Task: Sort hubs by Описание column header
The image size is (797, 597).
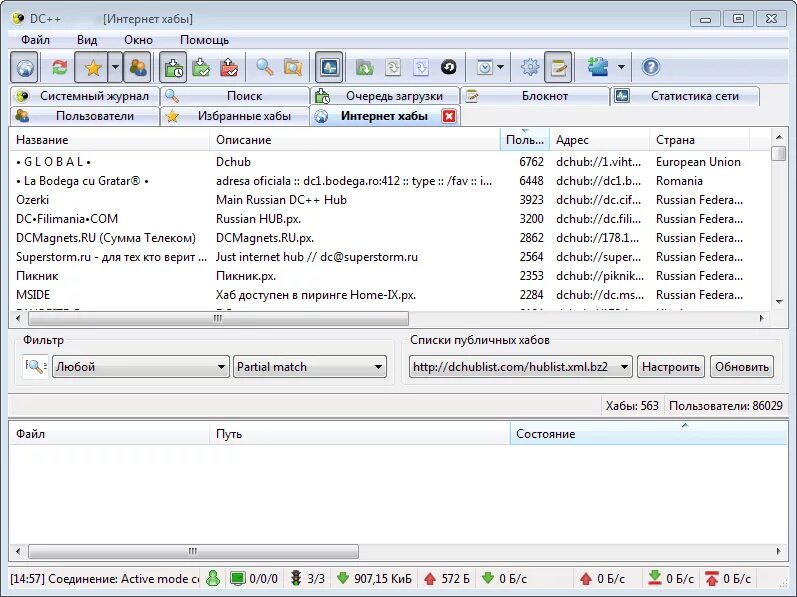Action: 355,140
